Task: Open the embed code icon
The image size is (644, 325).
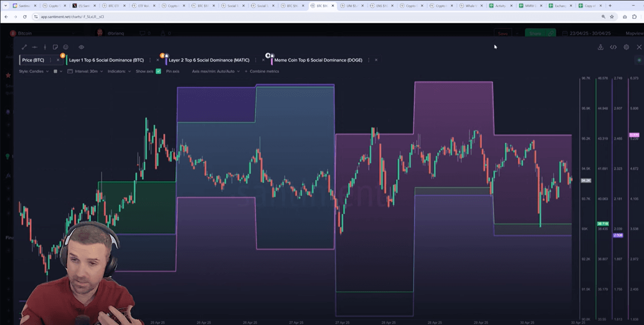Action: [613, 47]
